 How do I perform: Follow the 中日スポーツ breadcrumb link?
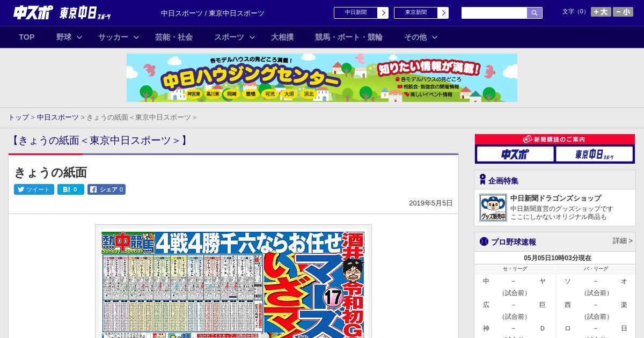58,117
